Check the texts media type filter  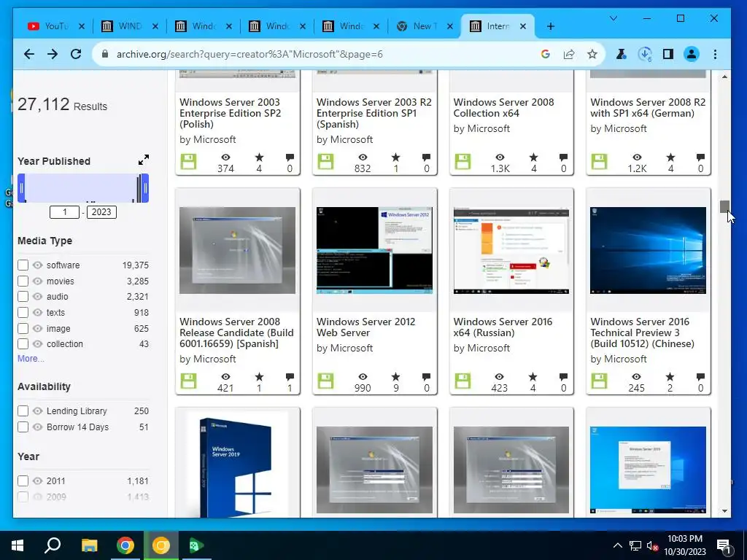(x=23, y=312)
